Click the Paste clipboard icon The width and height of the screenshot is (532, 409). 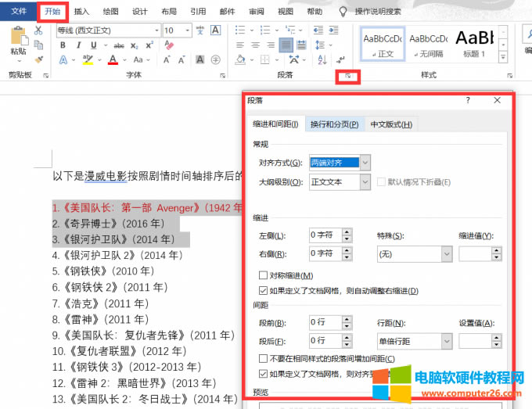pos(18,41)
